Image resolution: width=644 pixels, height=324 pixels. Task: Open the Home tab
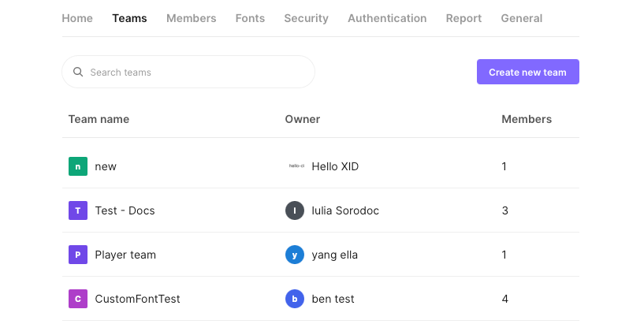(77, 18)
